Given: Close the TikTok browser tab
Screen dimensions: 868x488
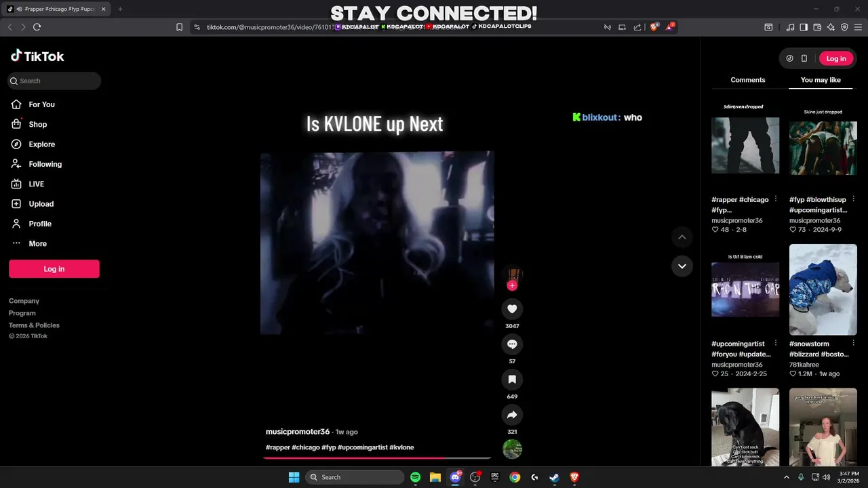Looking at the screenshot, I should 104,9.
